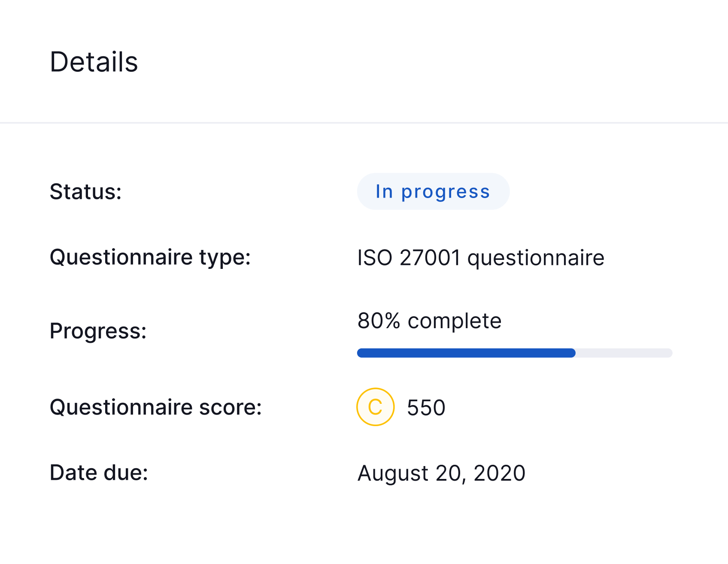The image size is (728, 564).
Task: Click the Questionnaire type: label
Action: coord(150,258)
